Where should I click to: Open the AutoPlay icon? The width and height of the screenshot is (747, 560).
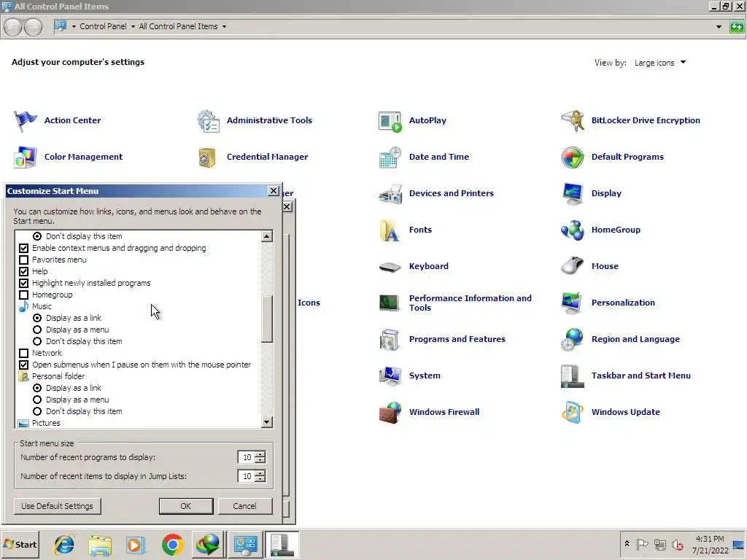click(x=390, y=121)
